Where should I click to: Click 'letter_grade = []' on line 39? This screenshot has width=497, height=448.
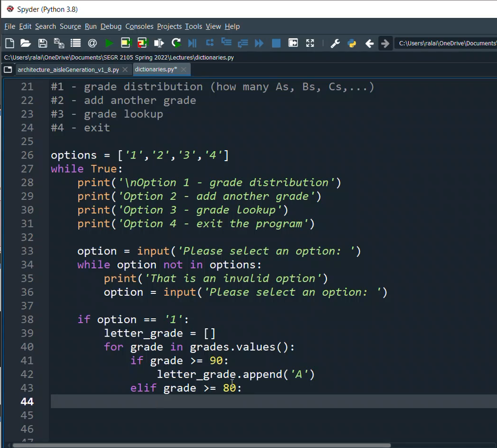click(x=160, y=333)
